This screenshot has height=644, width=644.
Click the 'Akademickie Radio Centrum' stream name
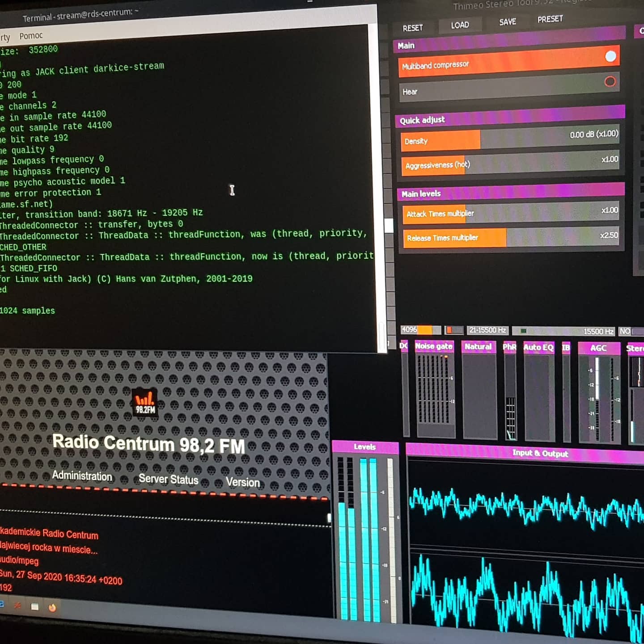pyautogui.click(x=48, y=533)
